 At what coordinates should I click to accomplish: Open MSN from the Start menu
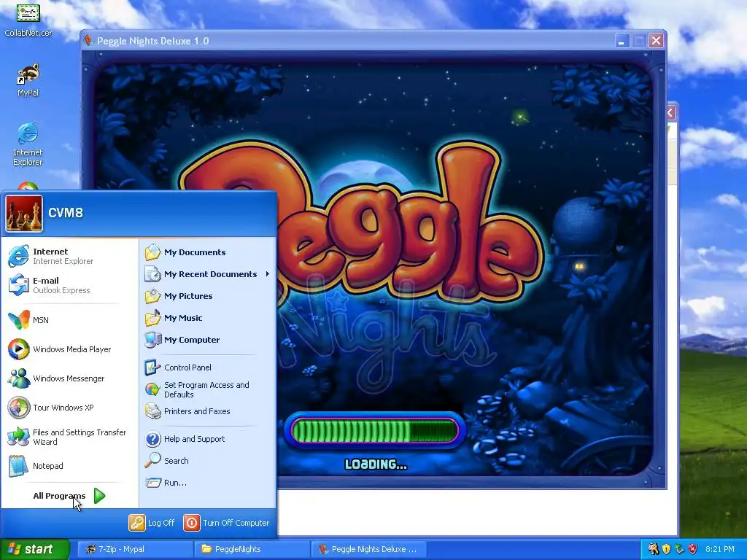pos(70,320)
